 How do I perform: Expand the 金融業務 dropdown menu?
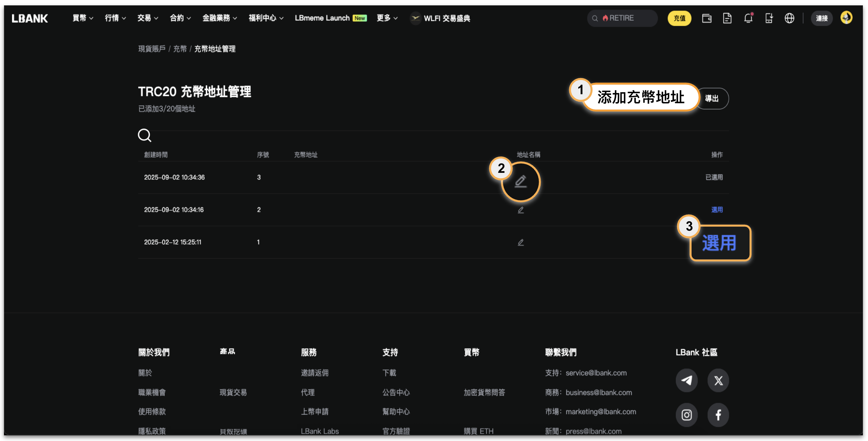pyautogui.click(x=219, y=18)
